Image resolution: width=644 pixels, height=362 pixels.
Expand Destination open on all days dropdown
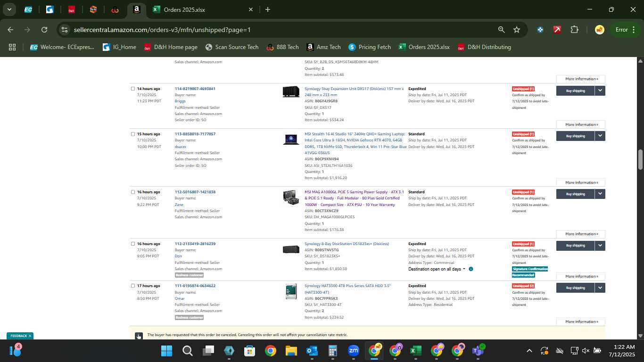click(x=437, y=269)
